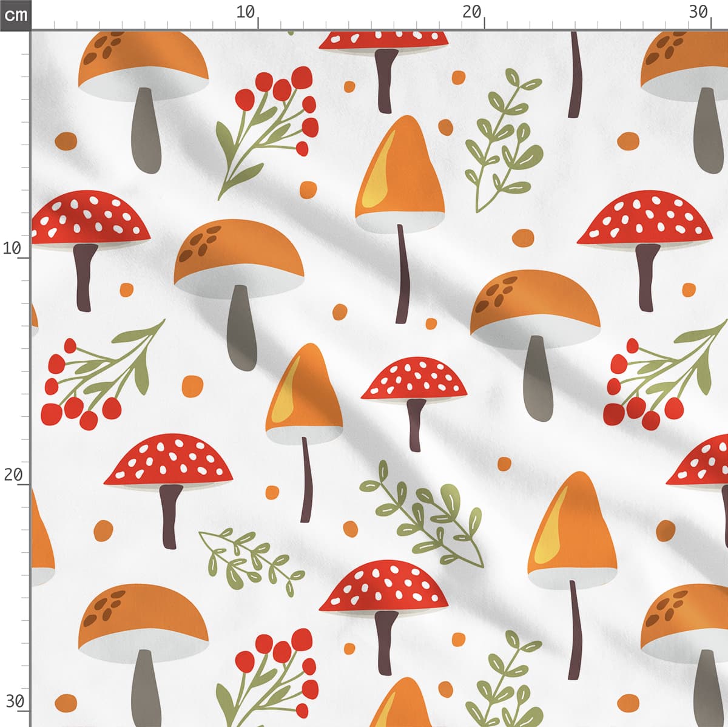The height and width of the screenshot is (727, 728).
Task: Click the 10 mark on vertical ruler
Action: pyautogui.click(x=12, y=248)
